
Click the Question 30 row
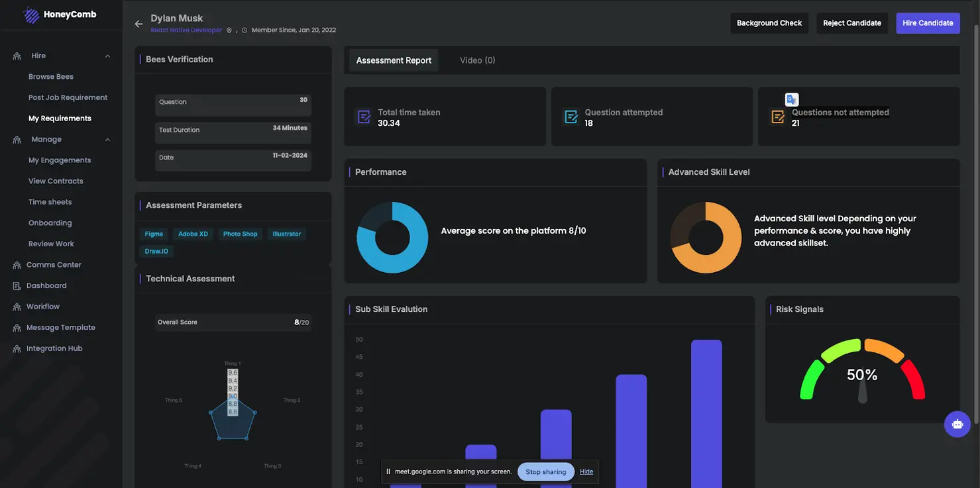tap(233, 105)
